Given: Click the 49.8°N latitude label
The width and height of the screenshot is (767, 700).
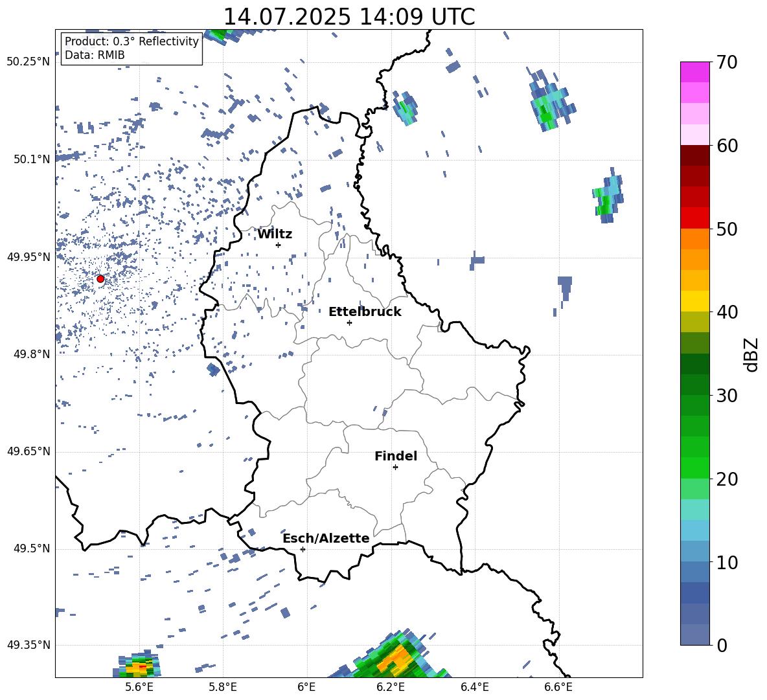Looking at the screenshot, I should tap(32, 354).
